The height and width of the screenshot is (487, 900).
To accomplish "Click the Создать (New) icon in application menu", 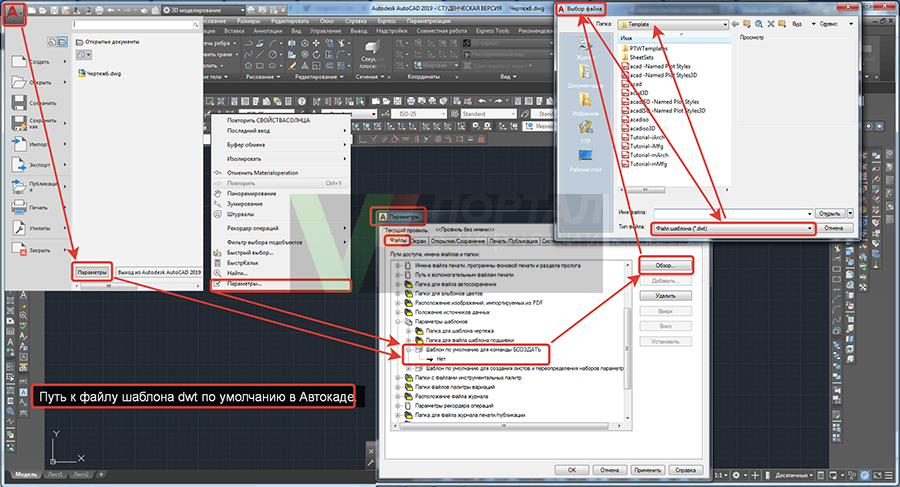I will (21, 62).
